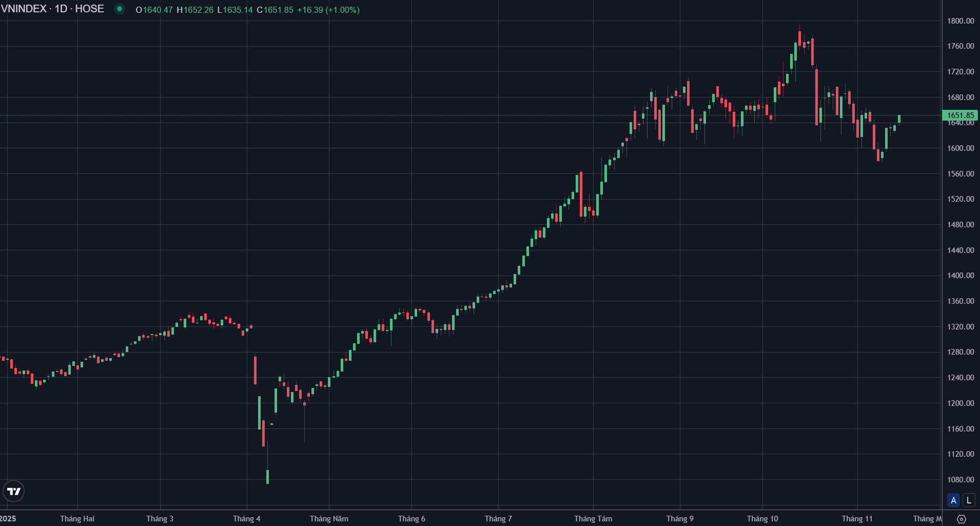The width and height of the screenshot is (980, 526).
Task: Click the open value O1640.47 in legend
Action: pyautogui.click(x=154, y=10)
